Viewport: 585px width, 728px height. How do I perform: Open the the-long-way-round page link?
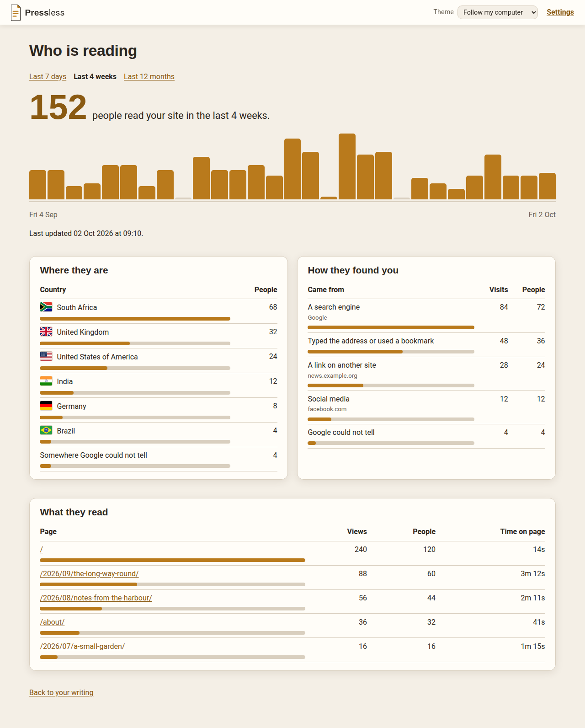pos(89,573)
